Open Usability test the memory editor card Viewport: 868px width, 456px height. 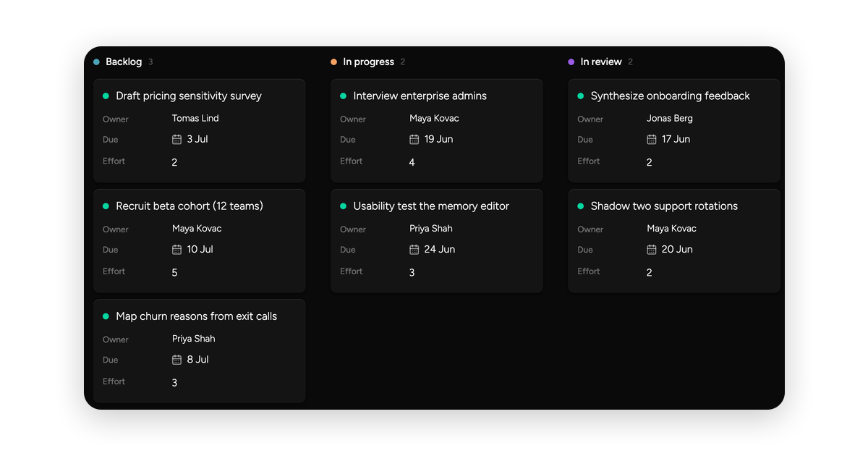coord(437,241)
